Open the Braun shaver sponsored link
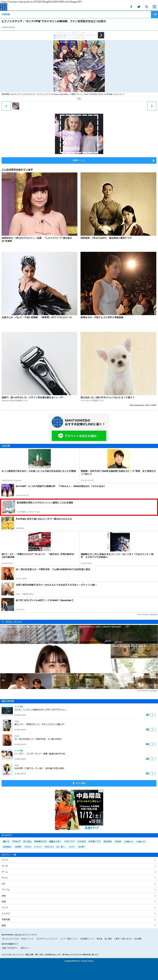The image size is (158, 980). click(x=40, y=366)
